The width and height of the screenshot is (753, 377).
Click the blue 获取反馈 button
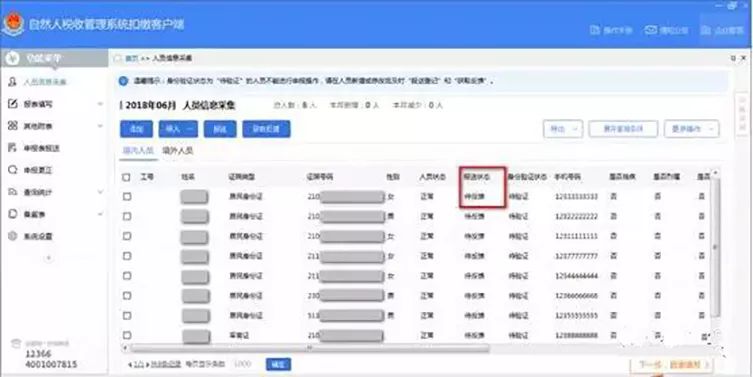click(x=266, y=129)
